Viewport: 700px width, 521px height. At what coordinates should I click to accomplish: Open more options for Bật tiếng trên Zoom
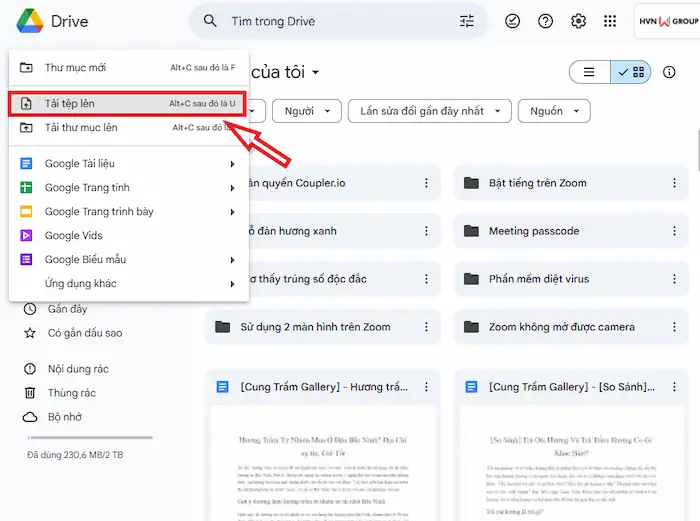click(675, 183)
